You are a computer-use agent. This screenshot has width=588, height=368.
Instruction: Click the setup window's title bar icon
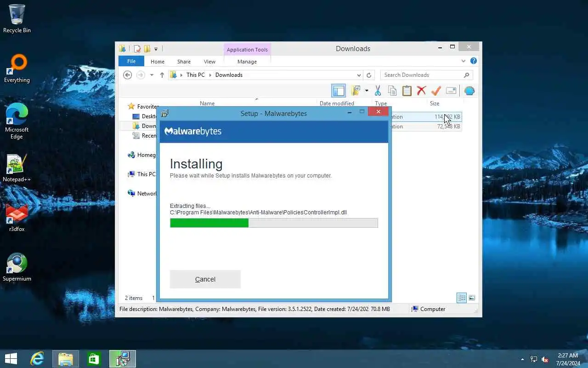[x=165, y=113]
